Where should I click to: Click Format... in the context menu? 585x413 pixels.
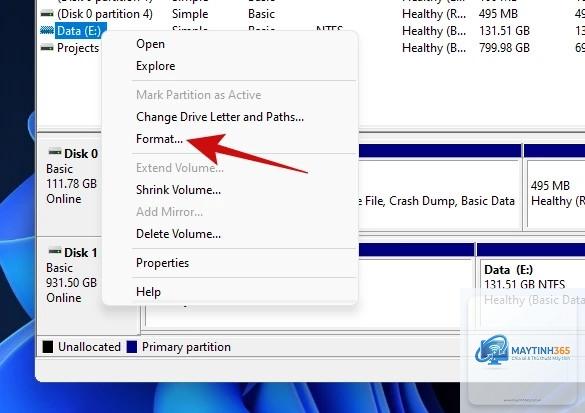coord(159,139)
